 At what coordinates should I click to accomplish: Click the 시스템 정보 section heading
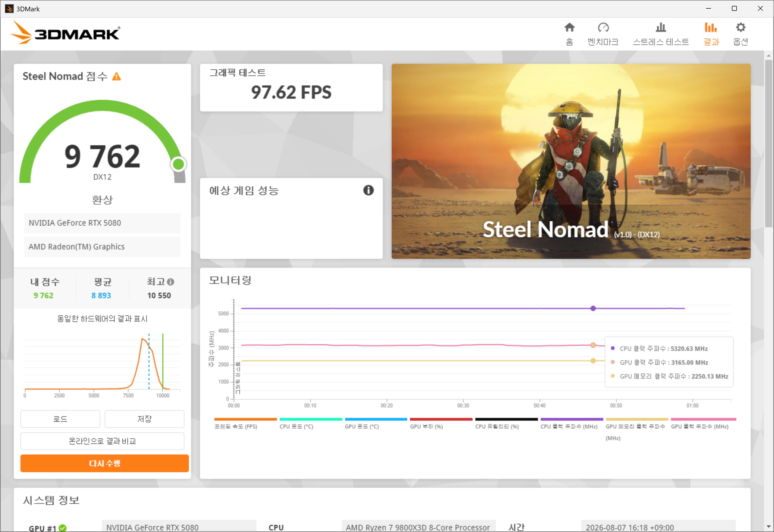[51, 500]
